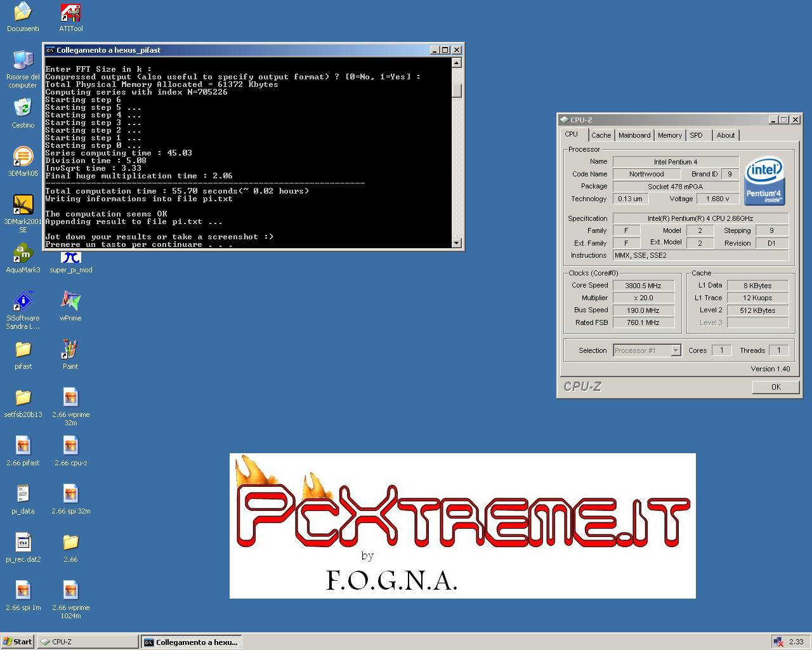Click the MMX, SSE, SSE2 instructions field
Screen dimensions: 812x650
[x=700, y=255]
